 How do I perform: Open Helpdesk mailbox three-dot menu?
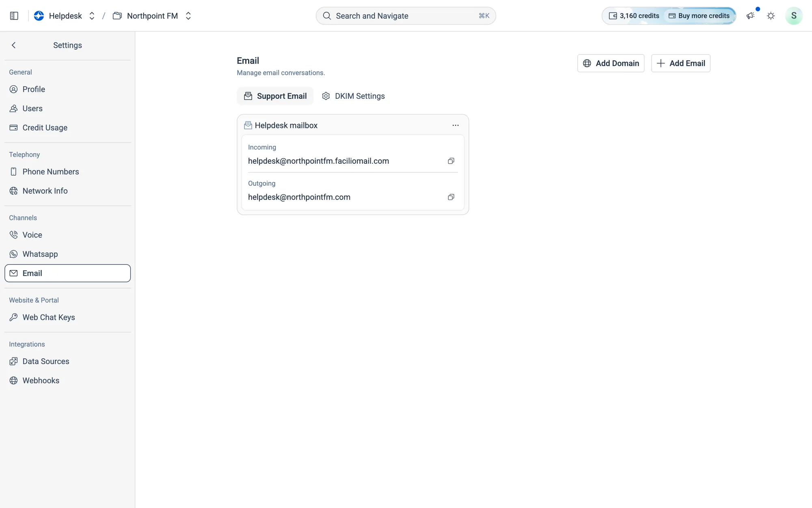coord(456,126)
